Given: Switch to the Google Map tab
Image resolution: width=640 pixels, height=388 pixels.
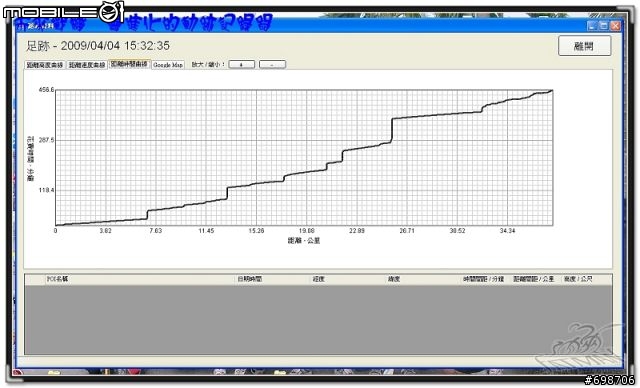Looking at the screenshot, I should [168, 65].
